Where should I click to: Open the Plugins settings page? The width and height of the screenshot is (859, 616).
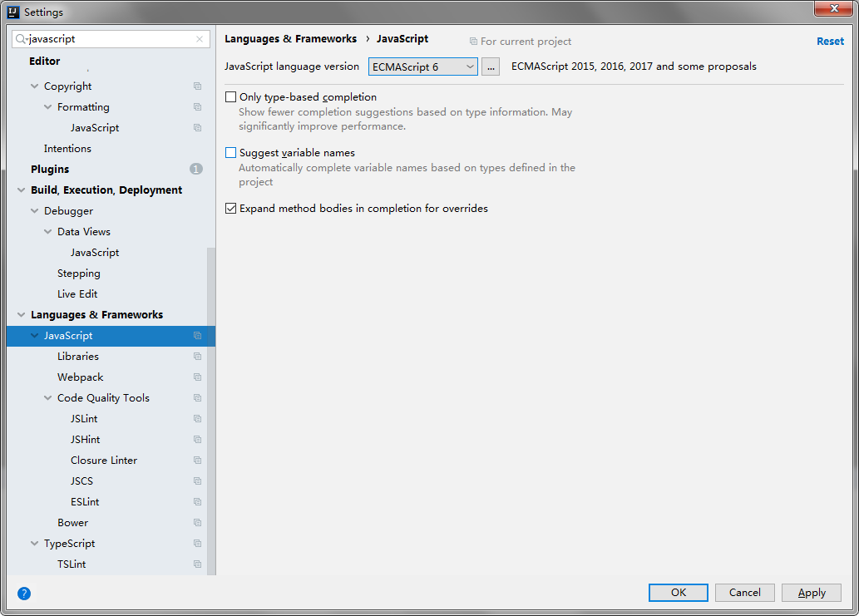point(50,170)
